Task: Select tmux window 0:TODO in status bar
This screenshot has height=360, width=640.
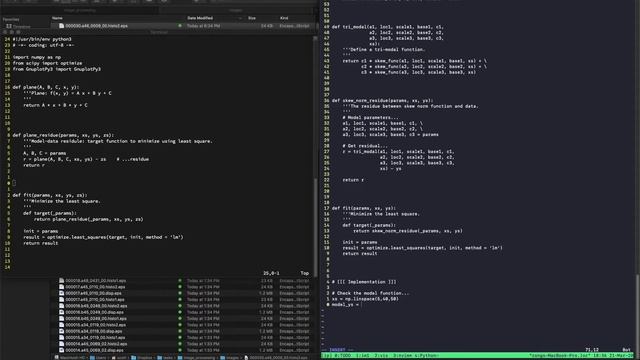Action: pos(342,356)
